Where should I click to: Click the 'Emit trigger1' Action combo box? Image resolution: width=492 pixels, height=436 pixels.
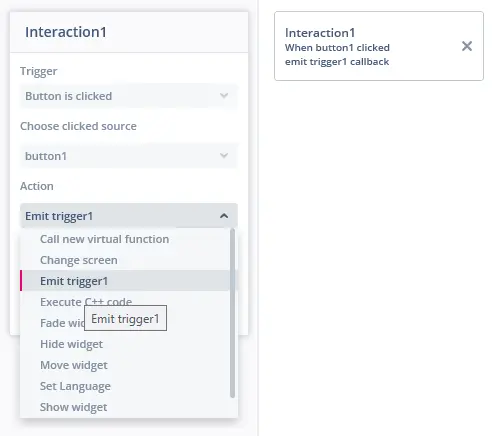point(129,216)
